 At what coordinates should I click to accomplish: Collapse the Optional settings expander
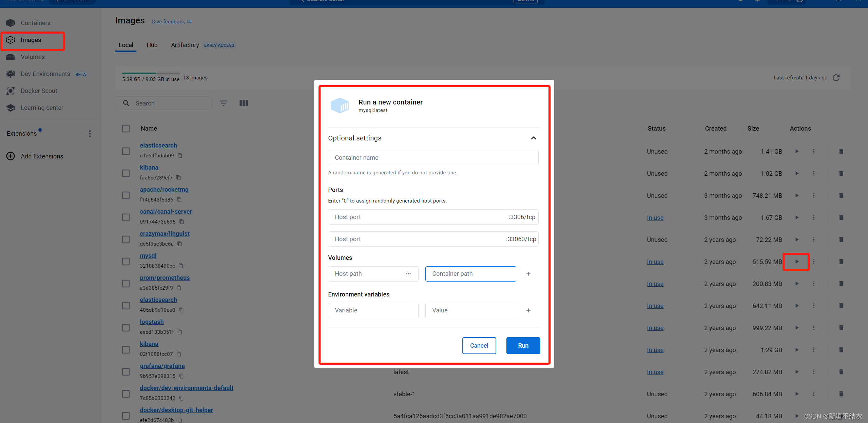pos(533,138)
